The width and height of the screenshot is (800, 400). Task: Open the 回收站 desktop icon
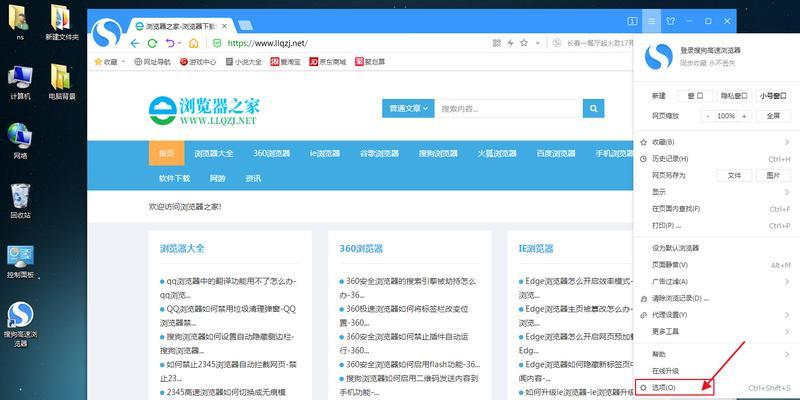coord(20,202)
